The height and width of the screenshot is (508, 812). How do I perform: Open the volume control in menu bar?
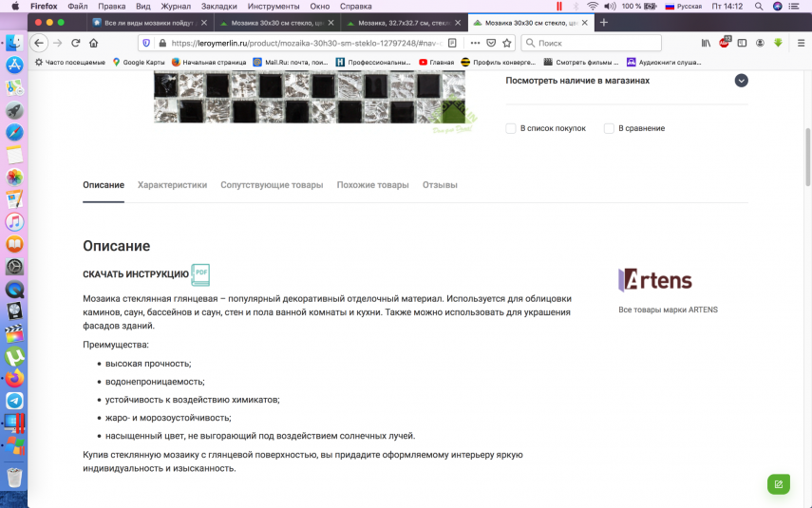610,7
